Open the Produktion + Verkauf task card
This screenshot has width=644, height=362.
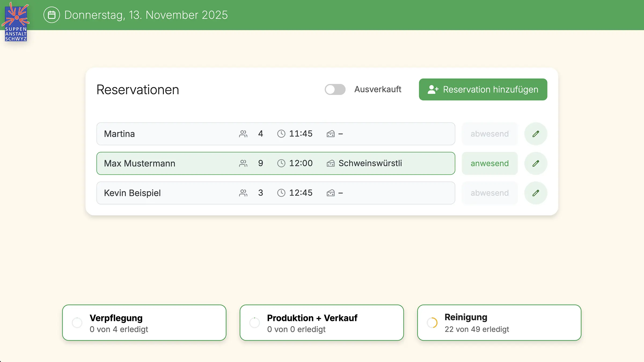click(322, 323)
